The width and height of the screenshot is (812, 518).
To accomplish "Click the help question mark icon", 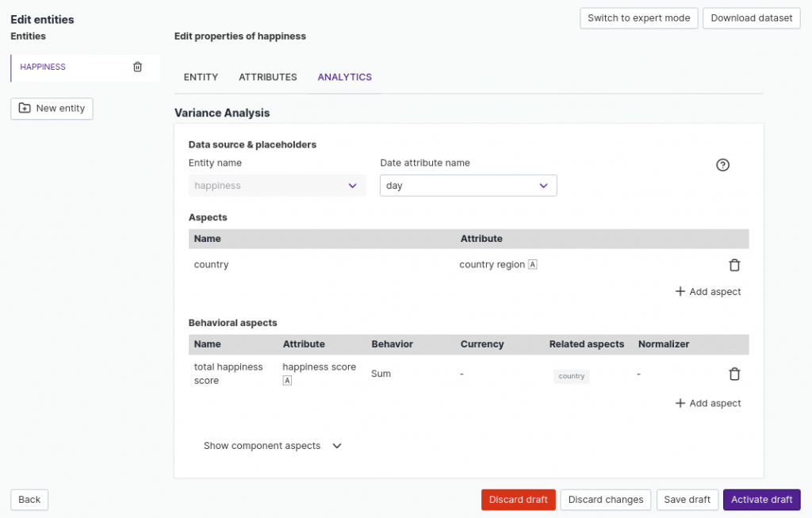I will point(722,165).
